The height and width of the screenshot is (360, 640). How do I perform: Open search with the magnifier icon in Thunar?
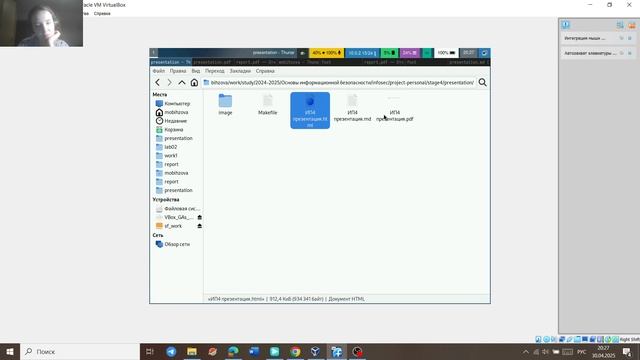coord(482,82)
